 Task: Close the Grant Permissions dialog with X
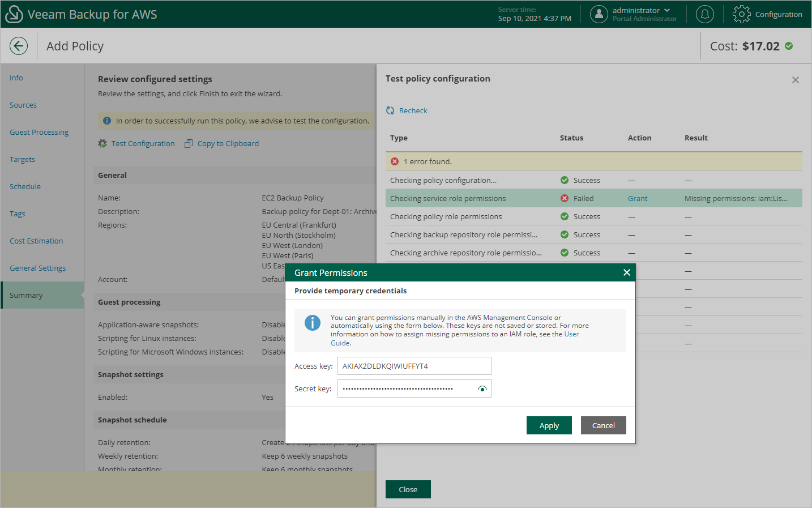coord(626,272)
